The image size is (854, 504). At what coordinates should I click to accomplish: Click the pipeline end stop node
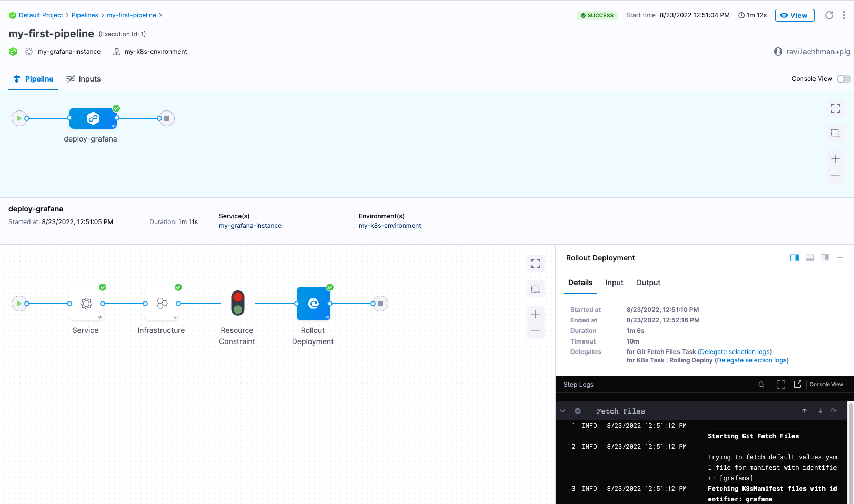tap(167, 118)
